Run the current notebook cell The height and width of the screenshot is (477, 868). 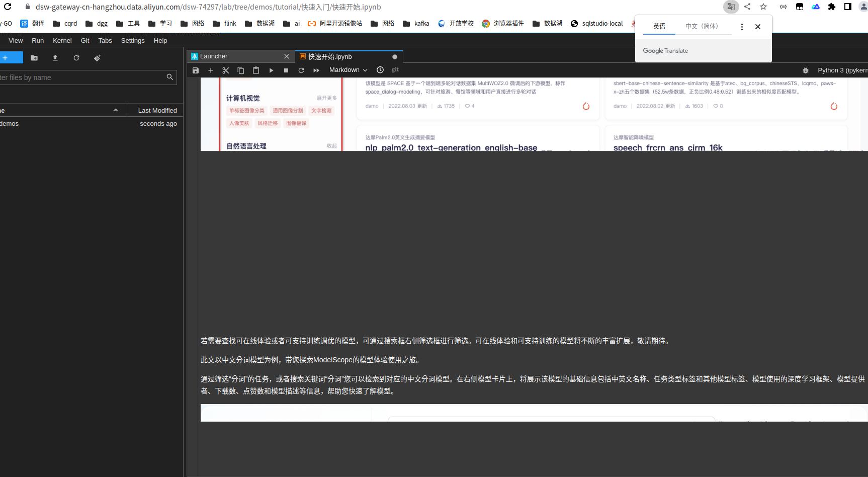coord(271,70)
